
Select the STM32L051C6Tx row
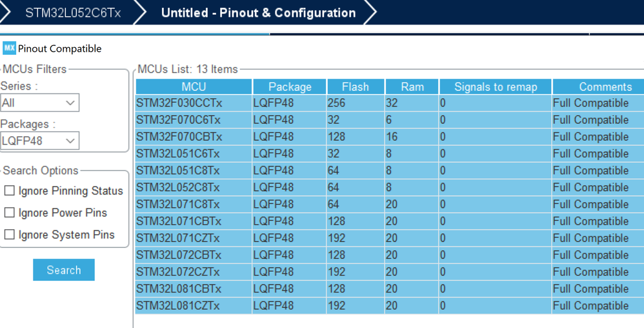[390, 154]
